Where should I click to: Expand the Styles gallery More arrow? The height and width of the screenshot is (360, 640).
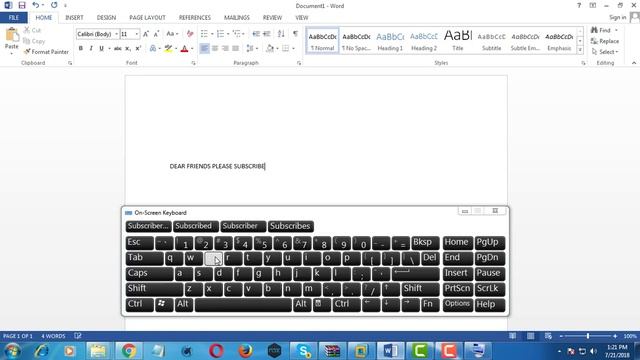(x=580, y=50)
